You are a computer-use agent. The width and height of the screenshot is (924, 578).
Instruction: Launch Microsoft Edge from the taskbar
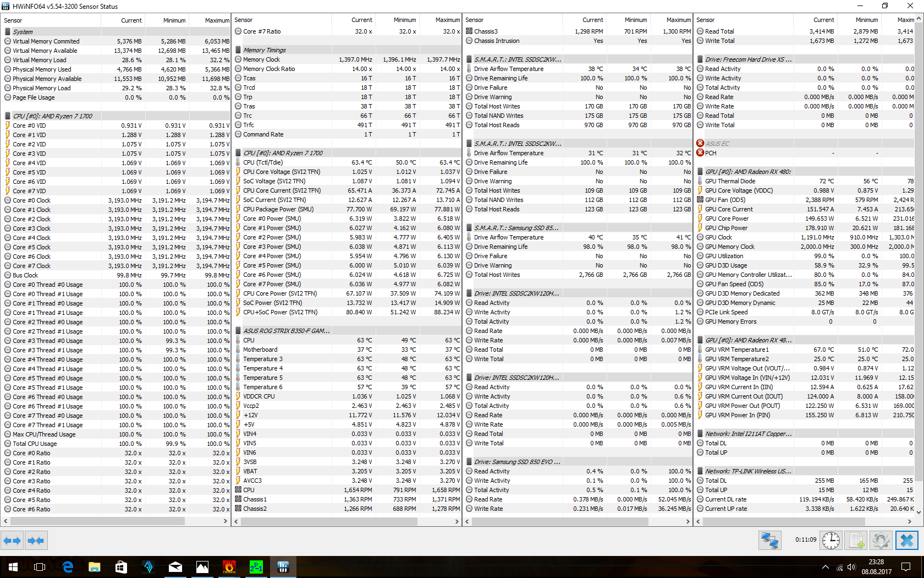[x=68, y=567]
